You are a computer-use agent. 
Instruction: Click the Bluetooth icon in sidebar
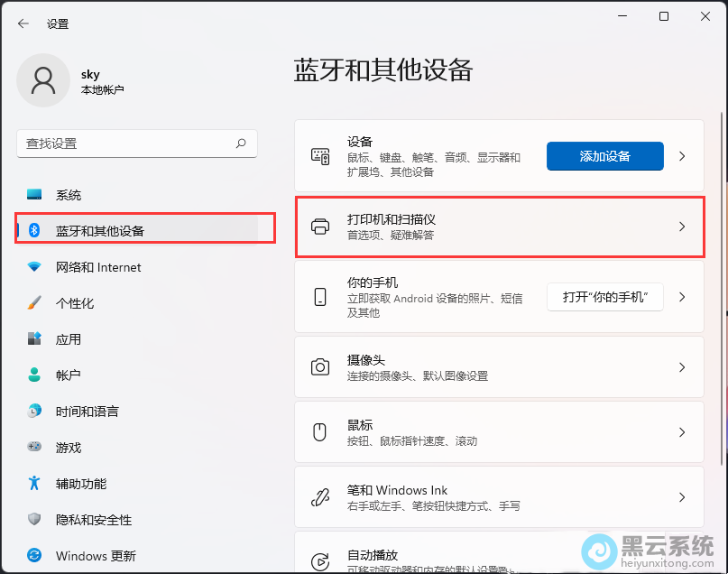[x=35, y=231]
